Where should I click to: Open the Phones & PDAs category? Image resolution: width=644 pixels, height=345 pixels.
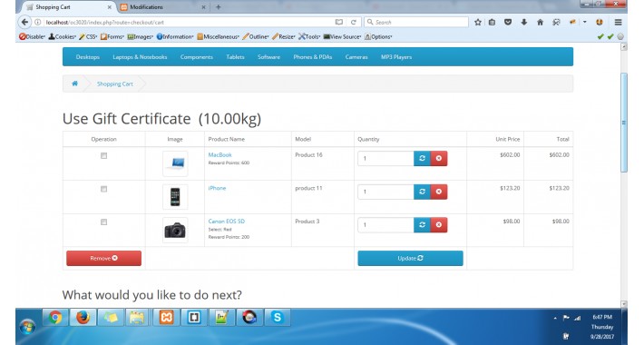point(313,57)
